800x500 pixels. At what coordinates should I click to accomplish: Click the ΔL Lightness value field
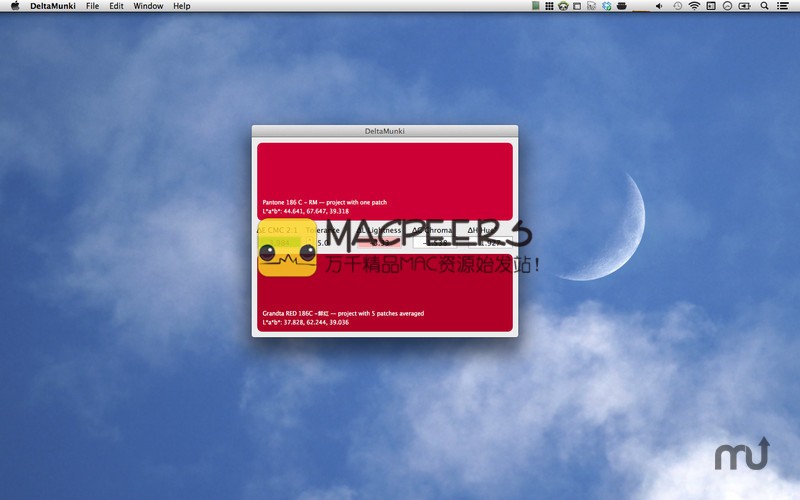pyautogui.click(x=380, y=243)
